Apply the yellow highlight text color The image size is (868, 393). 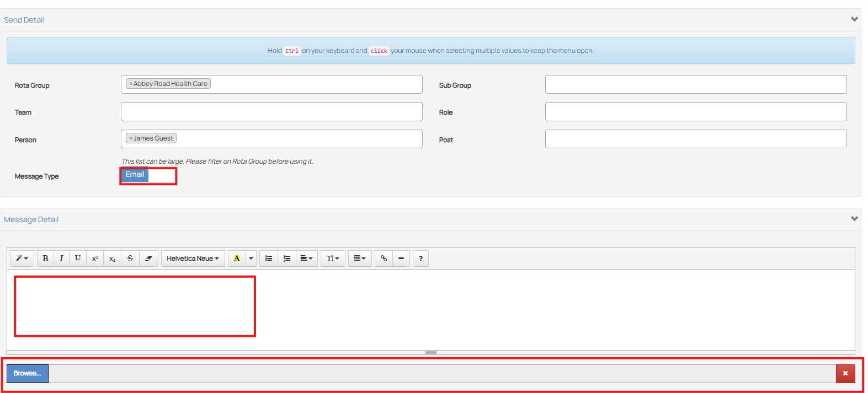pyautogui.click(x=237, y=259)
